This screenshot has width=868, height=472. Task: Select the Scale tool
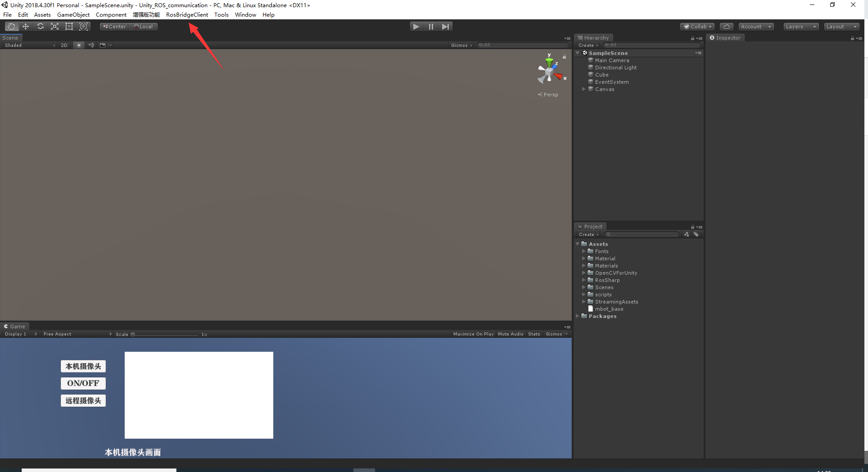(x=54, y=26)
